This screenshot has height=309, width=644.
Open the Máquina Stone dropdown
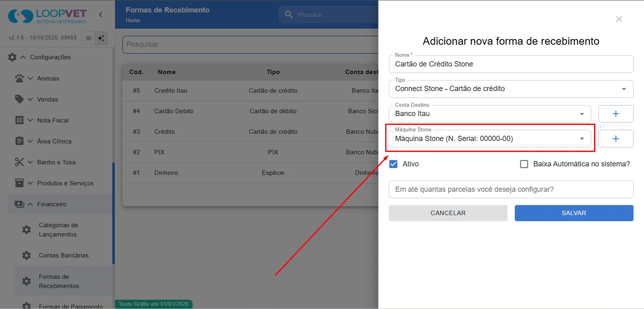[x=490, y=139]
